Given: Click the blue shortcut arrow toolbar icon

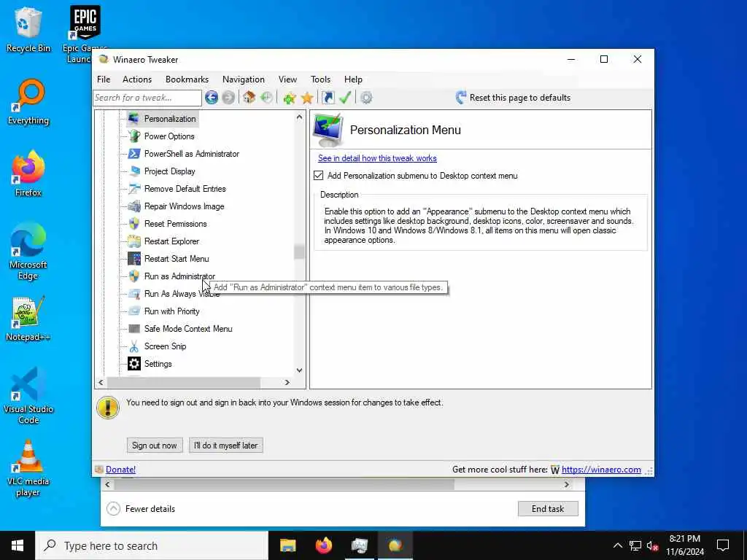Looking at the screenshot, I should [x=328, y=98].
